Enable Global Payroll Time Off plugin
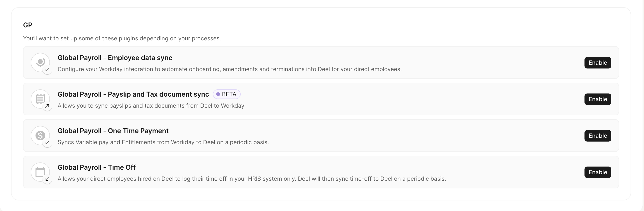Viewport: 644px width, 211px height. (x=597, y=172)
